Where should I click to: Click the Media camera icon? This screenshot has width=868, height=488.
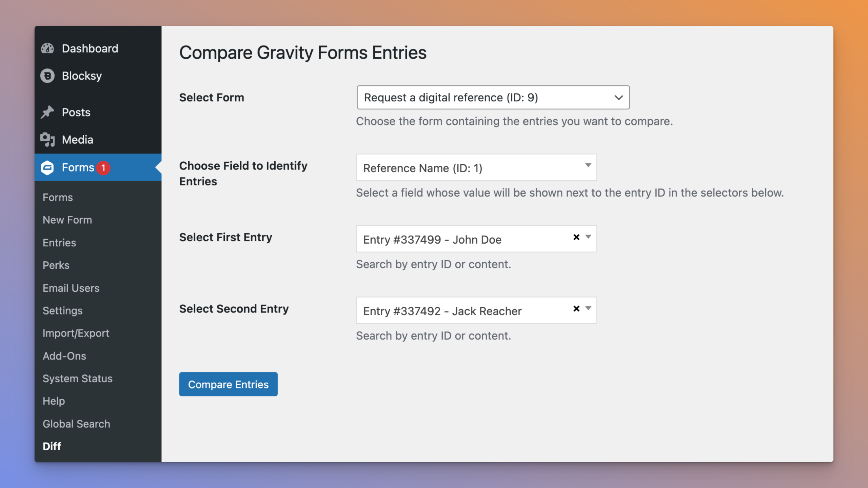point(47,140)
